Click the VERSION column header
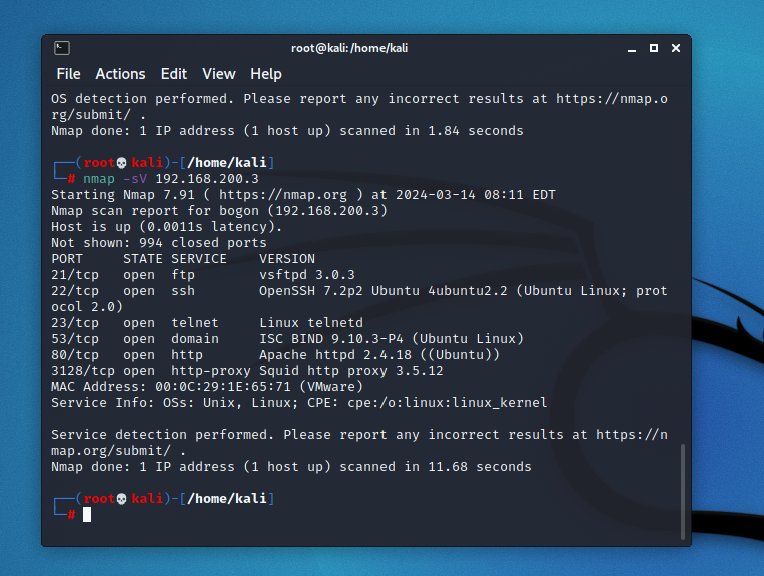The image size is (764, 576). pyautogui.click(x=287, y=259)
